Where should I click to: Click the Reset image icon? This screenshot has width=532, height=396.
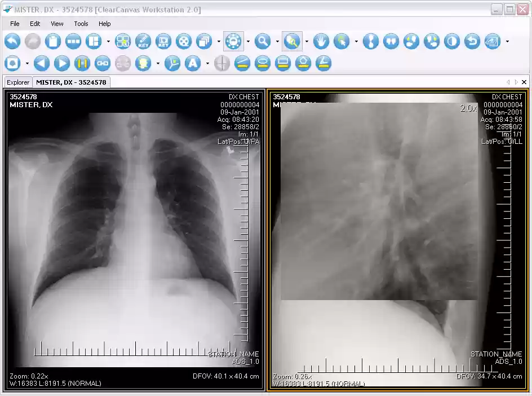(x=472, y=41)
